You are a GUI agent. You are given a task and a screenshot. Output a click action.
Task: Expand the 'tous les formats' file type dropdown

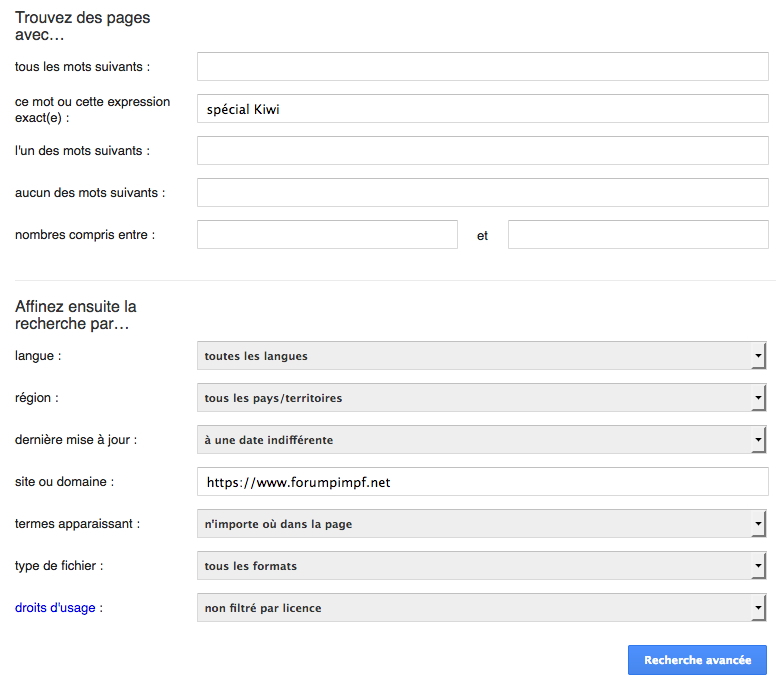coord(482,566)
